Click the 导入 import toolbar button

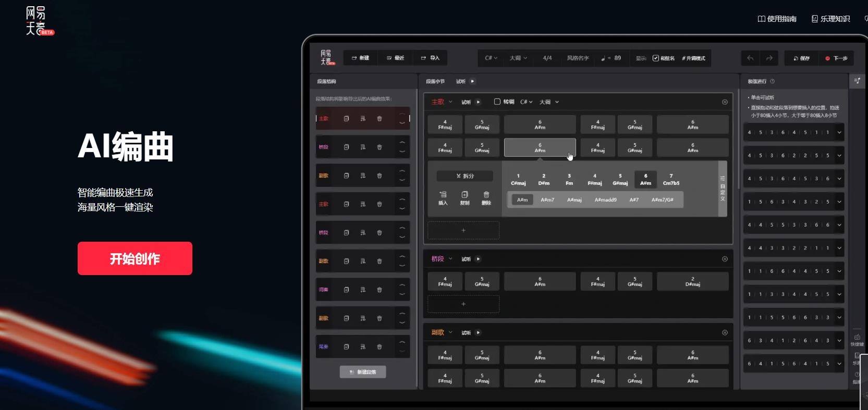[x=430, y=58]
